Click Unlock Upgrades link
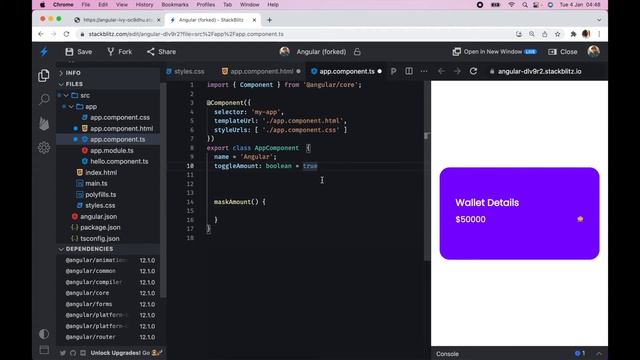 coord(126,353)
